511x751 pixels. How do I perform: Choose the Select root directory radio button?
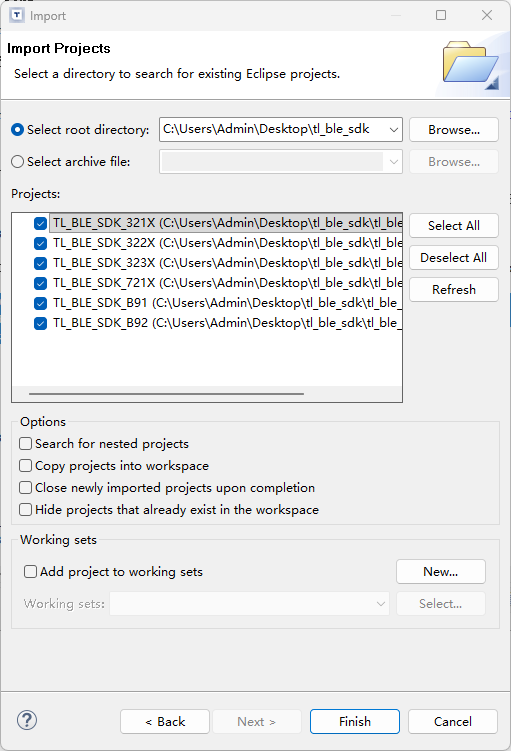18,130
